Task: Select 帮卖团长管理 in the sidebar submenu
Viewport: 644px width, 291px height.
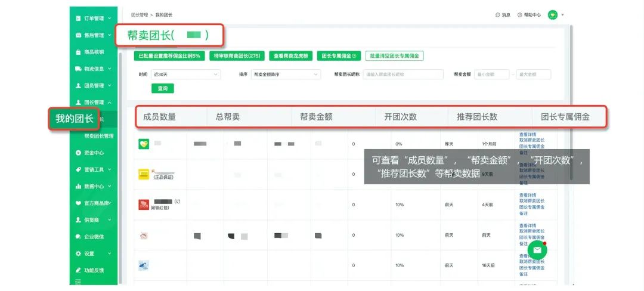Action: tap(99, 136)
